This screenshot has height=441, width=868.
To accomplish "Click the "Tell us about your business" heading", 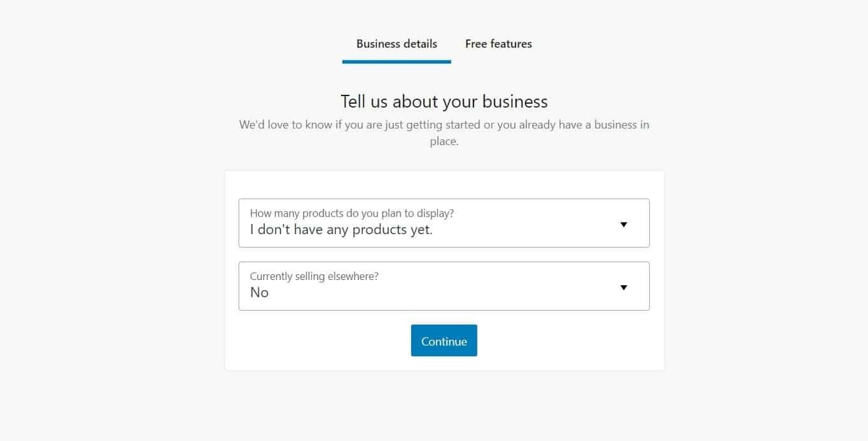I will click(444, 102).
